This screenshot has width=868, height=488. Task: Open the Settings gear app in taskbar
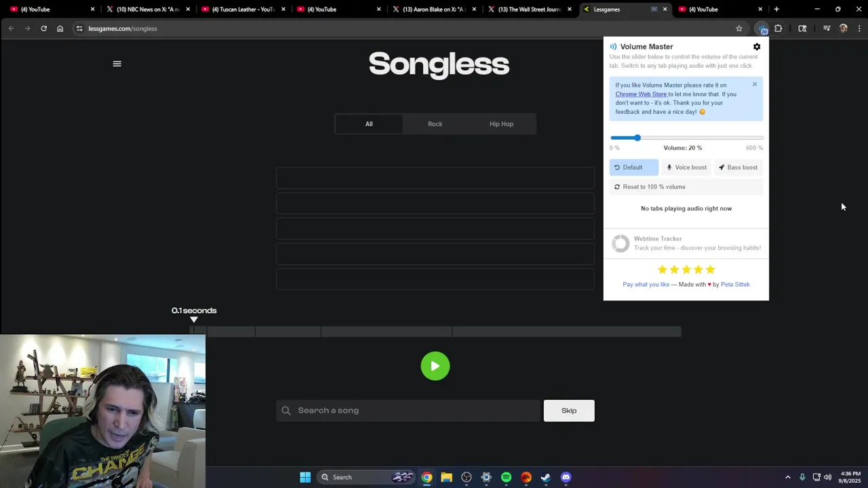click(x=486, y=477)
